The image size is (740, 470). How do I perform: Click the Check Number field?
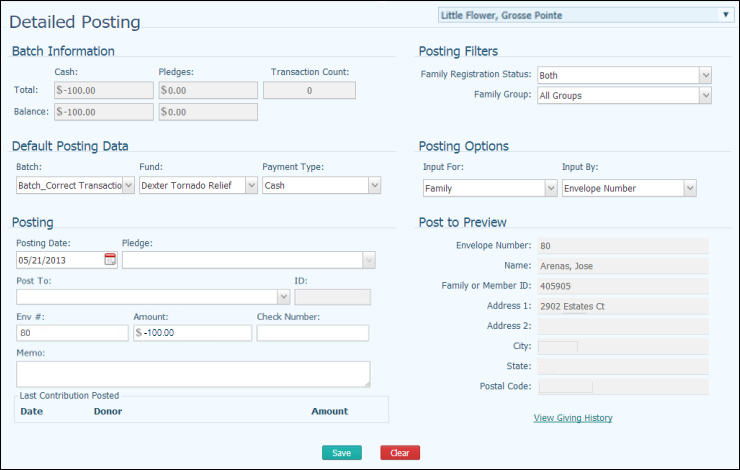click(x=312, y=333)
